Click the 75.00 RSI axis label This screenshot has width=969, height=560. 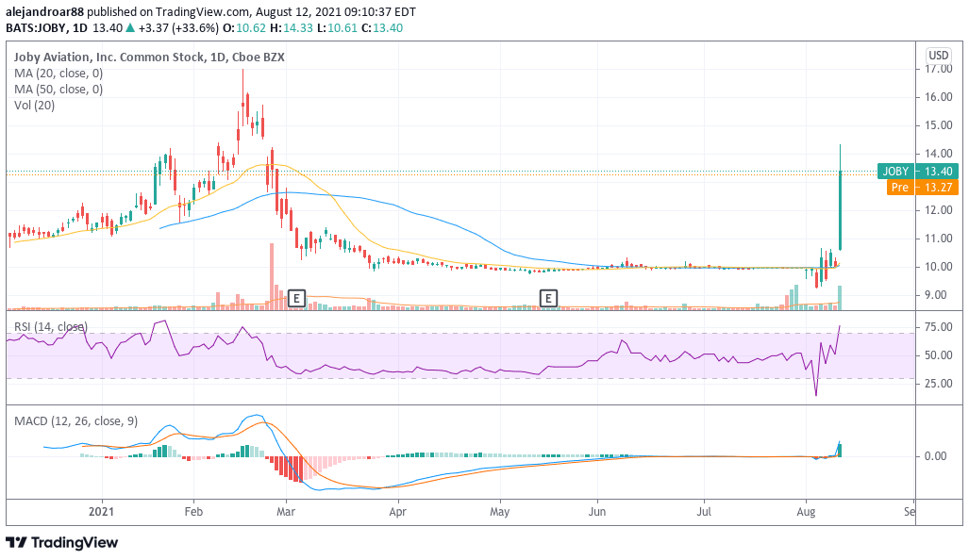point(938,327)
